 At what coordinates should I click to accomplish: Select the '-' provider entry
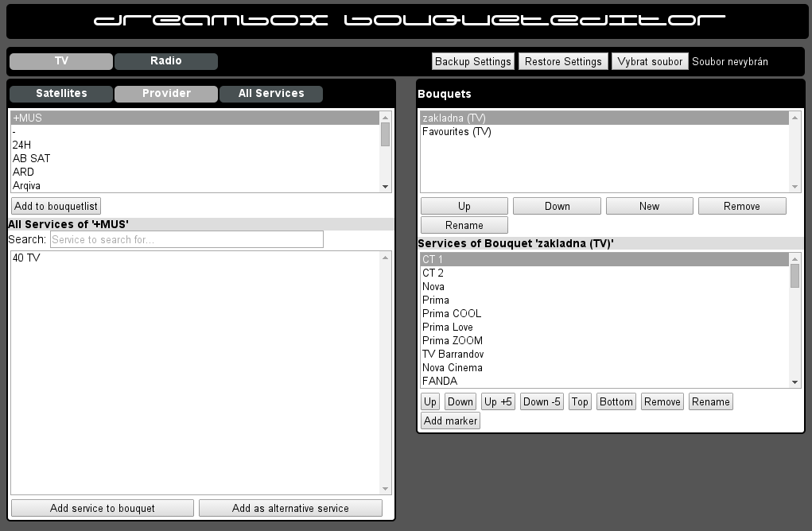point(195,131)
